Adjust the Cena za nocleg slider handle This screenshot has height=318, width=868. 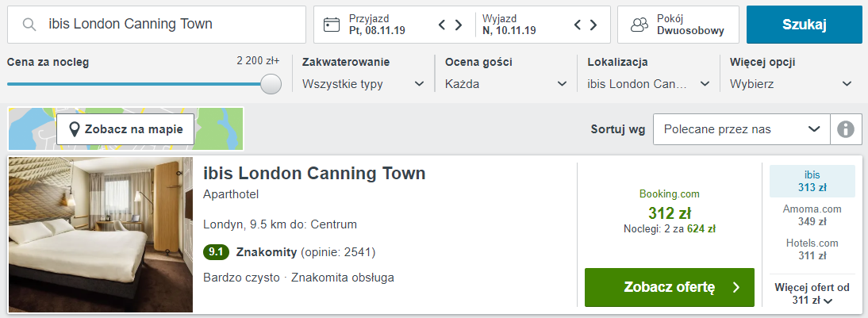271,84
